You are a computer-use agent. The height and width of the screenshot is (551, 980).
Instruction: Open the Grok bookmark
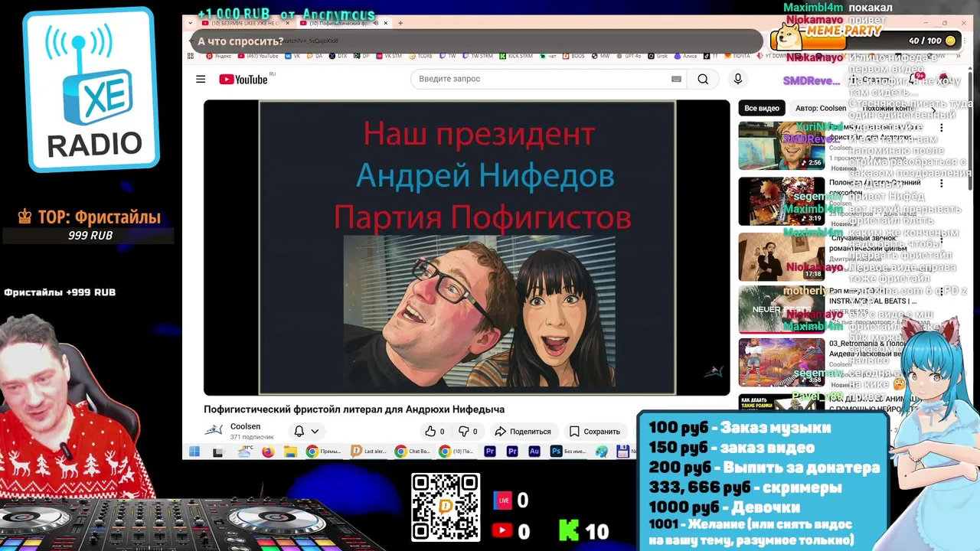[658, 56]
